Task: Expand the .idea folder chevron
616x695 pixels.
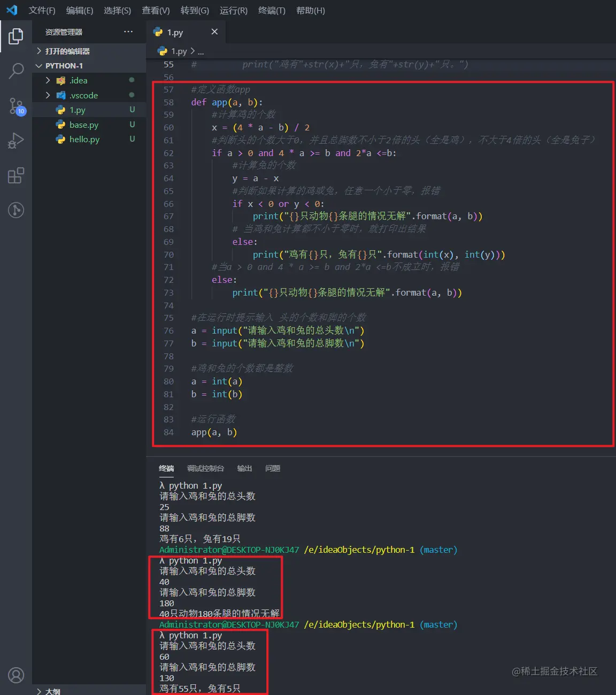Action: coord(48,80)
